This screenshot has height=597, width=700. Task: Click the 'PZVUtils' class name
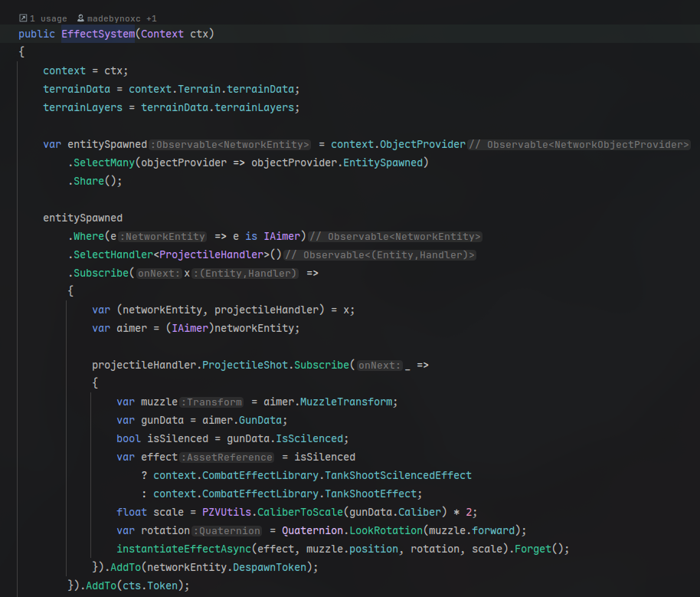(x=227, y=512)
